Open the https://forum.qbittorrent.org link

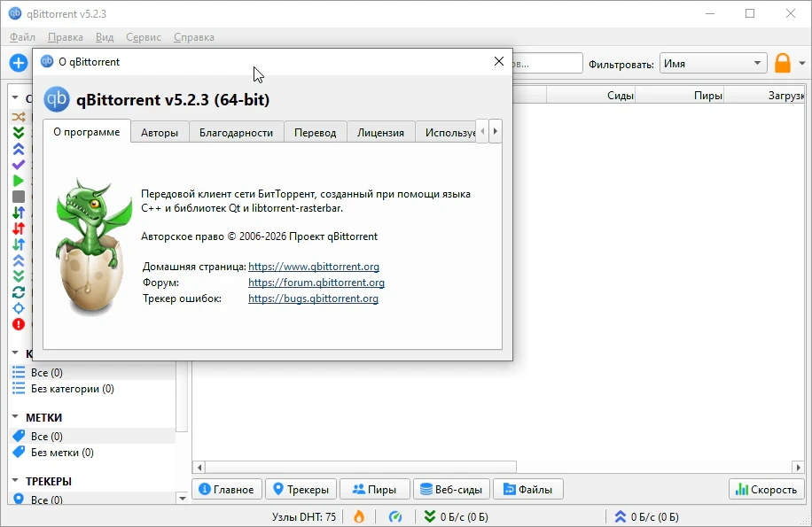coord(316,283)
